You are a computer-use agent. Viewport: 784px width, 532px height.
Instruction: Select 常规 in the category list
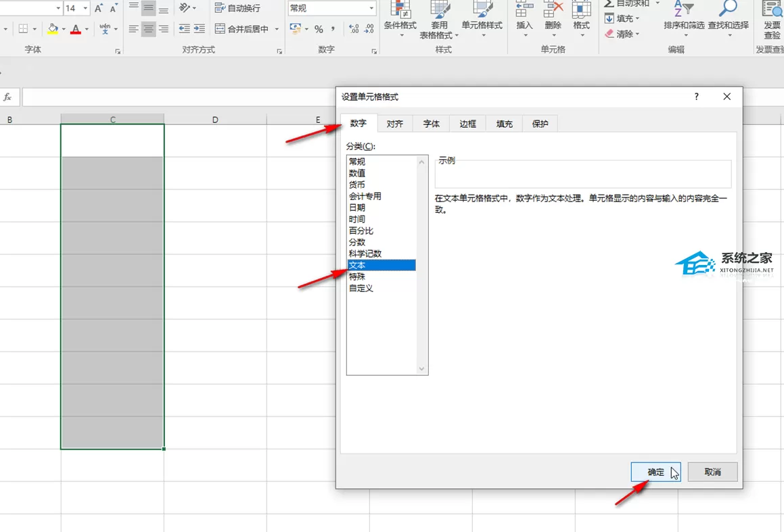pos(382,162)
